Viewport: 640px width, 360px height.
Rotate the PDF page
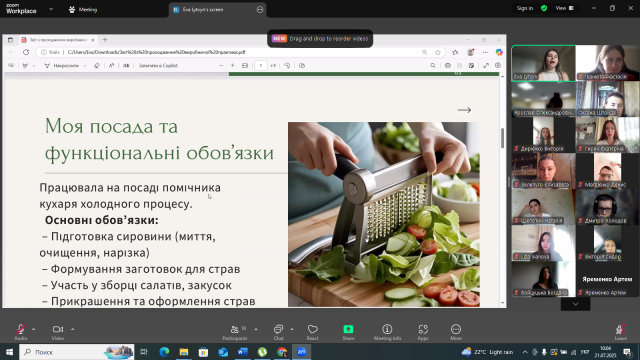[x=287, y=66]
